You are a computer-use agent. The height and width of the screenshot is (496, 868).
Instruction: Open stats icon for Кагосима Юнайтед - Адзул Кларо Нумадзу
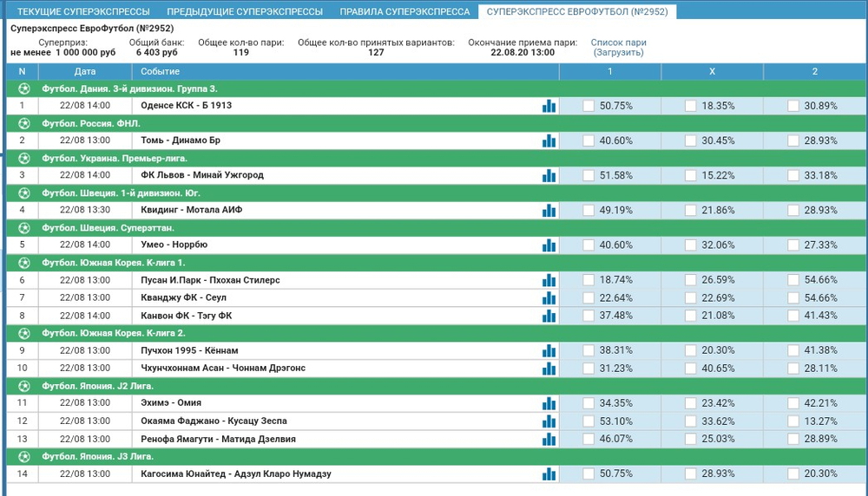549,473
